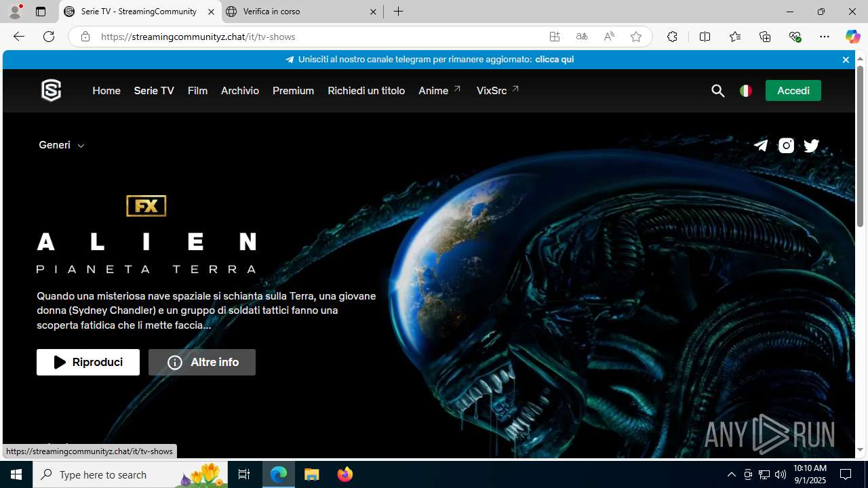Open the Twitter social icon
Viewport: 868px width, 488px height.
(811, 146)
